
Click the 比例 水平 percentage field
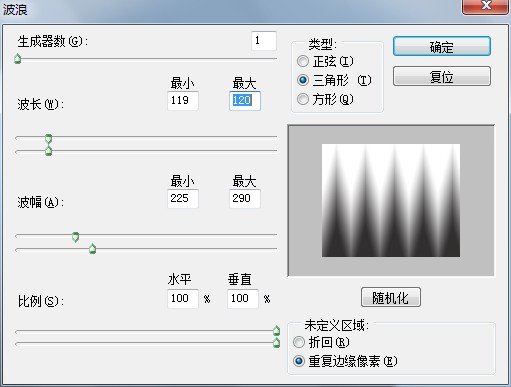coord(183,298)
